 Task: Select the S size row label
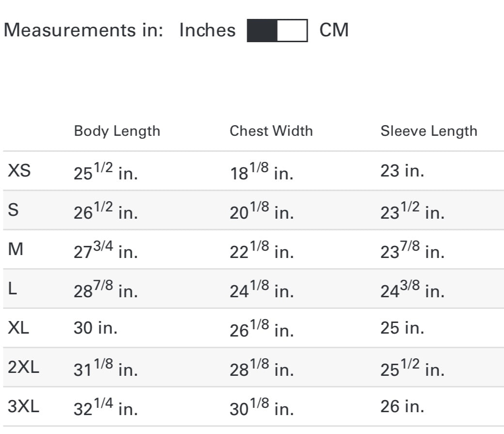point(14,210)
